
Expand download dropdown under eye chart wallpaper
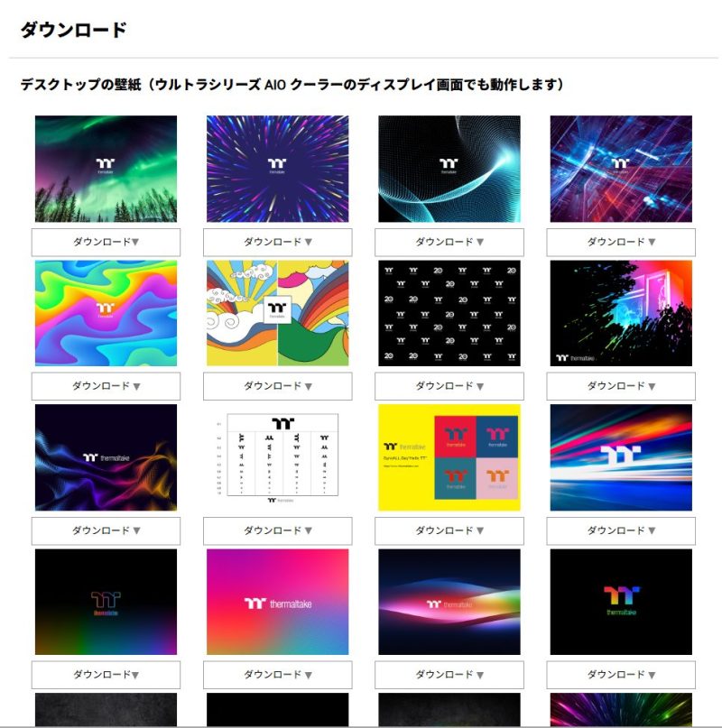(x=277, y=530)
